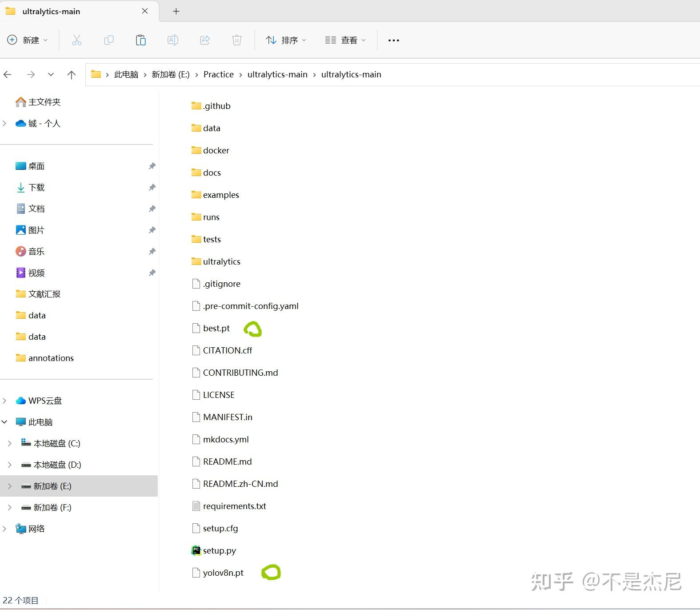Expand 新加卷 (F:) drive node
The width and height of the screenshot is (700, 610).
click(x=10, y=507)
